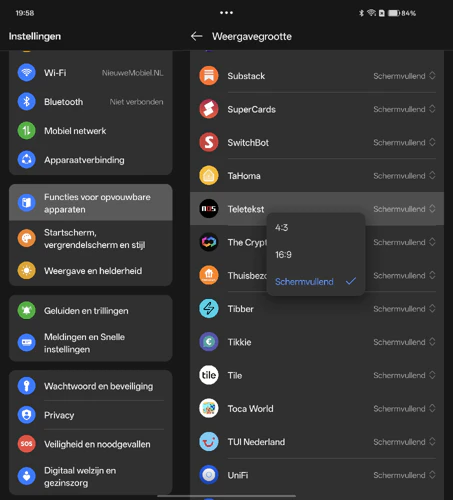Image resolution: width=453 pixels, height=500 pixels.
Task: Open display size dropdown for Tibber
Action: pyautogui.click(x=404, y=309)
